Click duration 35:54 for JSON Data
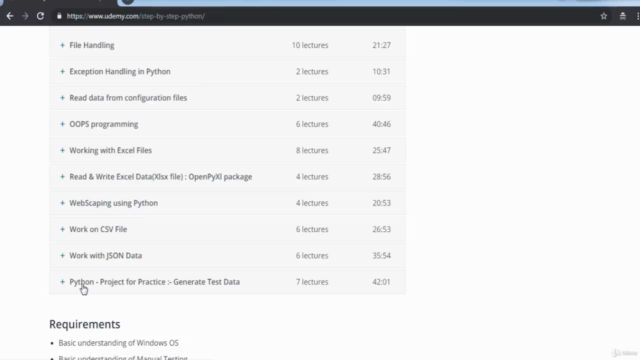 pyautogui.click(x=381, y=256)
